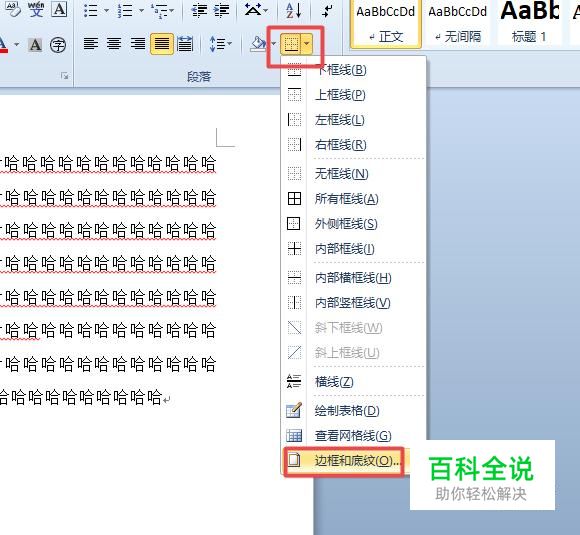Choose 左框线(L) left border
The image size is (580, 535).
pos(353,120)
